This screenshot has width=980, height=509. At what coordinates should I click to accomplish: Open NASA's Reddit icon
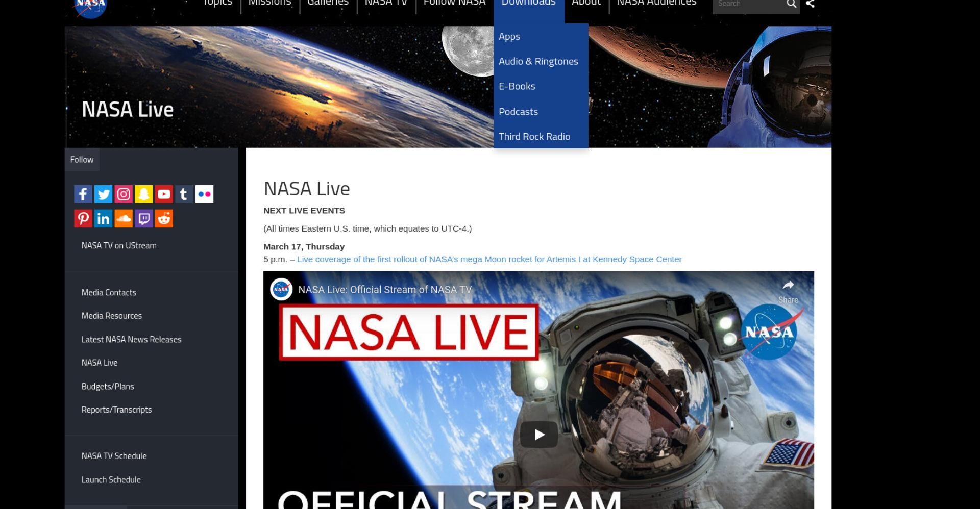(x=164, y=219)
